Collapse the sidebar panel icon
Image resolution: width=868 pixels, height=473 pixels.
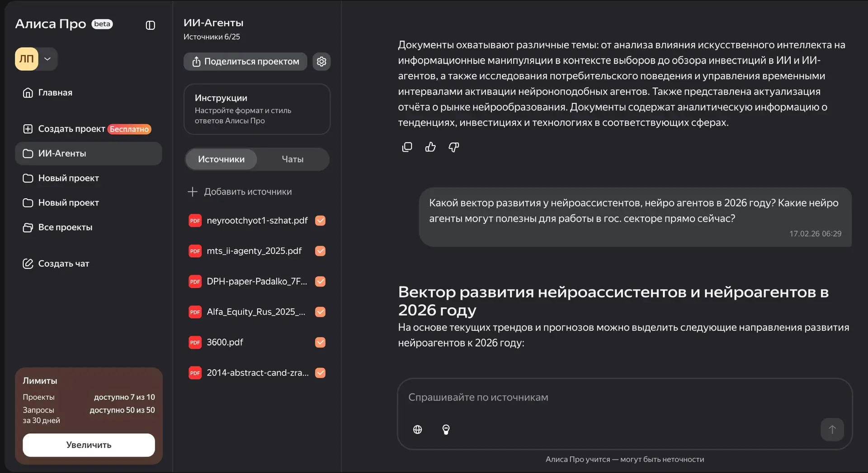coord(151,25)
